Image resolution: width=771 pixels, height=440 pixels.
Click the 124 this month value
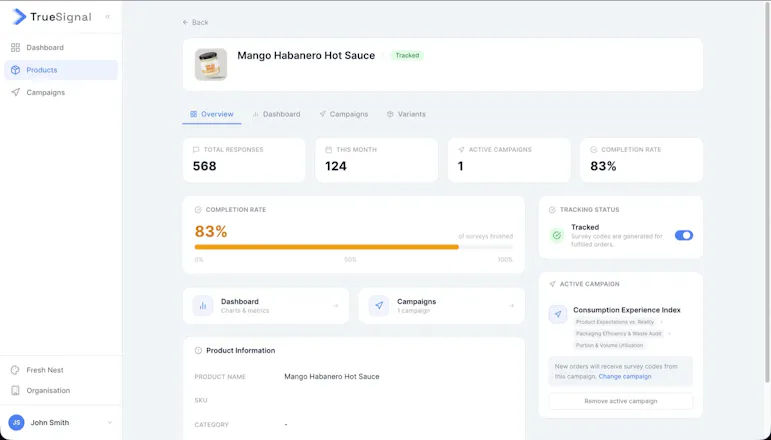point(336,166)
